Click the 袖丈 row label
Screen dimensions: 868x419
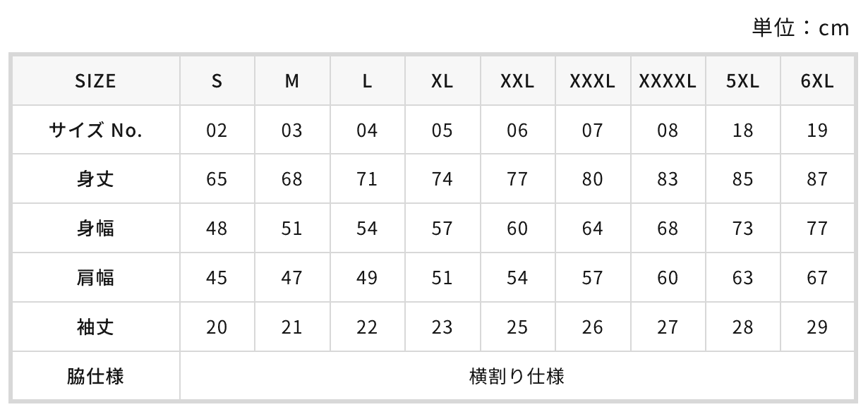pyautogui.click(x=95, y=327)
